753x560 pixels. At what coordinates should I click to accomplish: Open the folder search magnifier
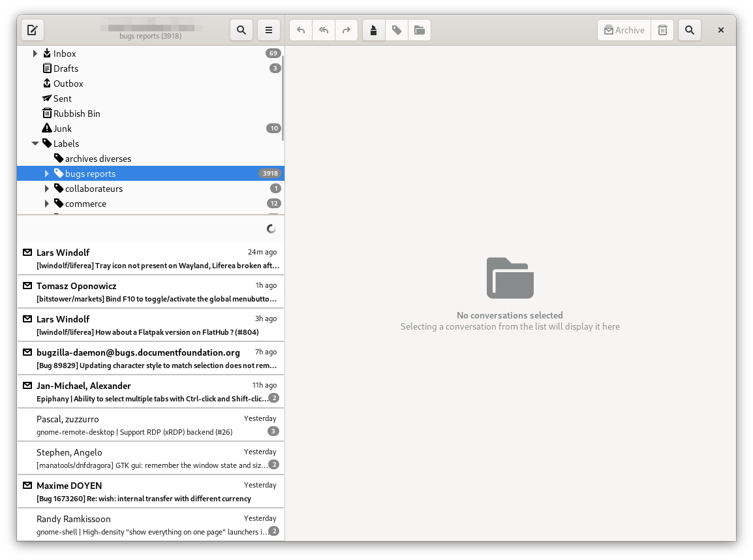pos(241,30)
